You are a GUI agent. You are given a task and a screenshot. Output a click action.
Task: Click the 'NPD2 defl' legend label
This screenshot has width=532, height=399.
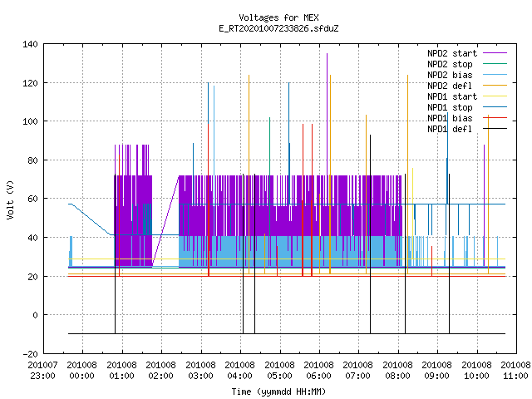pyautogui.click(x=450, y=86)
